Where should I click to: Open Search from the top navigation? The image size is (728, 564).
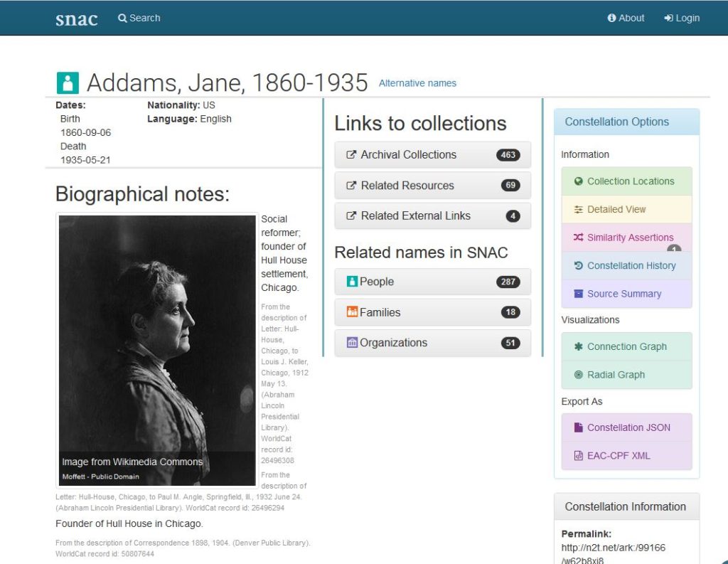pos(139,18)
